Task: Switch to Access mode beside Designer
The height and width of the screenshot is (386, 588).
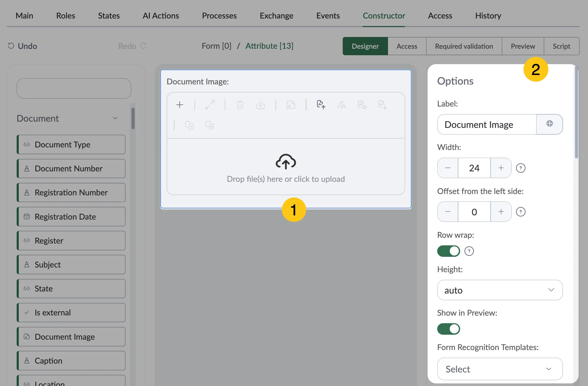Action: (407, 46)
